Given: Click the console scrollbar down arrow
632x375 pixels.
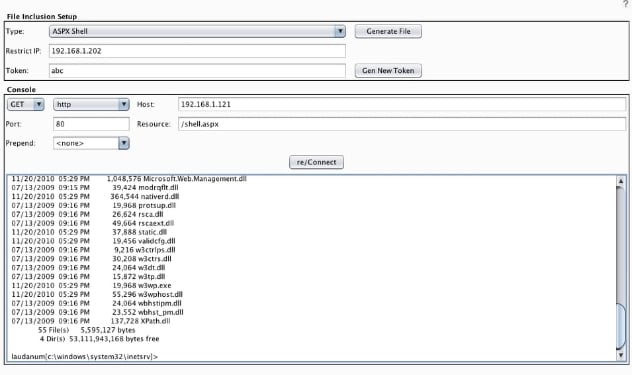Looking at the screenshot, I should [621, 355].
